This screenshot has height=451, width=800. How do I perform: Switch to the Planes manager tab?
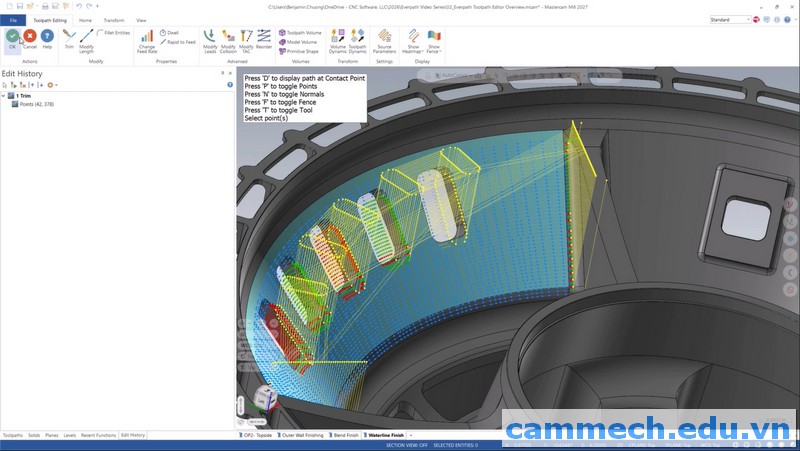pyautogui.click(x=52, y=435)
